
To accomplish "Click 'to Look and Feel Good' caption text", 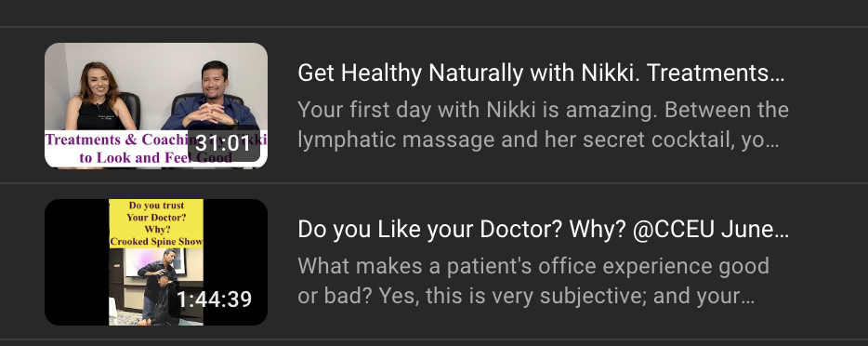I will [x=155, y=158].
